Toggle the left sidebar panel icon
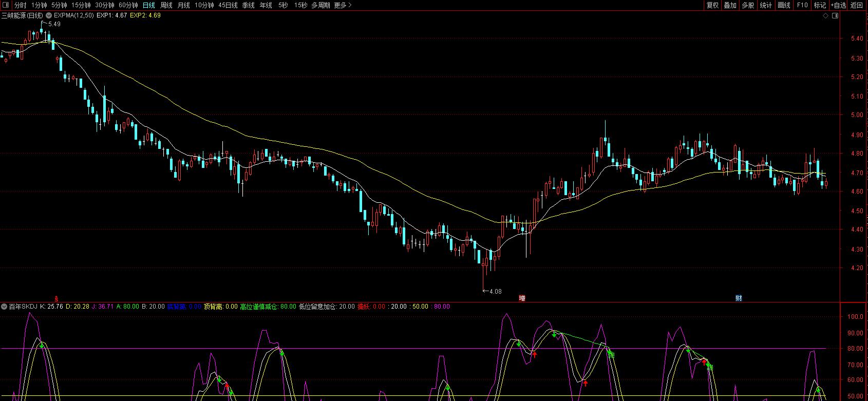The image size is (868, 401). (6, 5)
